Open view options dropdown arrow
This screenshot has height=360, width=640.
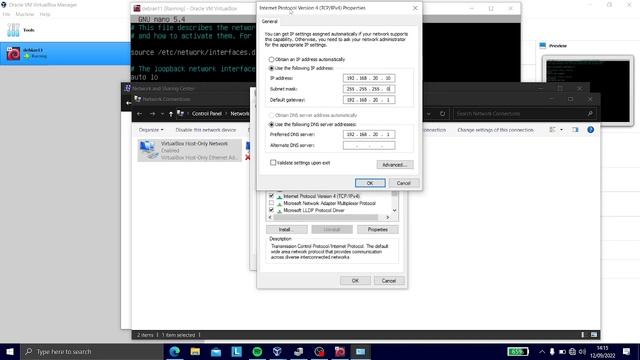(x=561, y=130)
